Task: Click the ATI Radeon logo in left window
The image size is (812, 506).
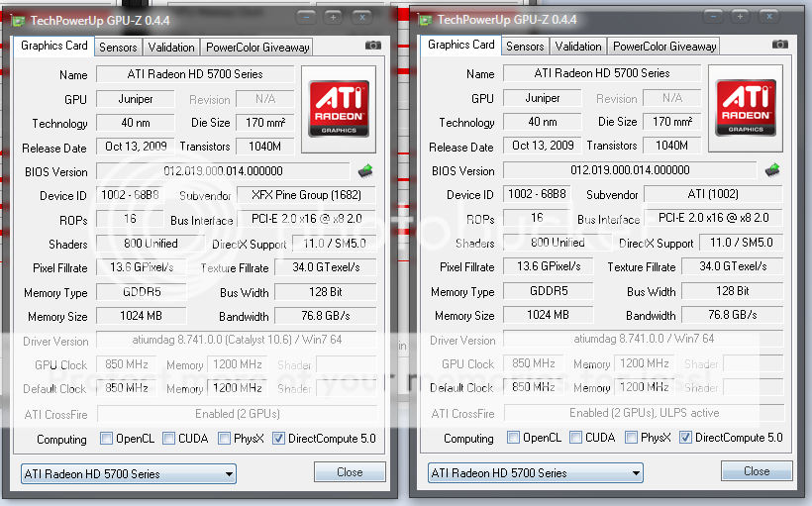Action: point(339,109)
